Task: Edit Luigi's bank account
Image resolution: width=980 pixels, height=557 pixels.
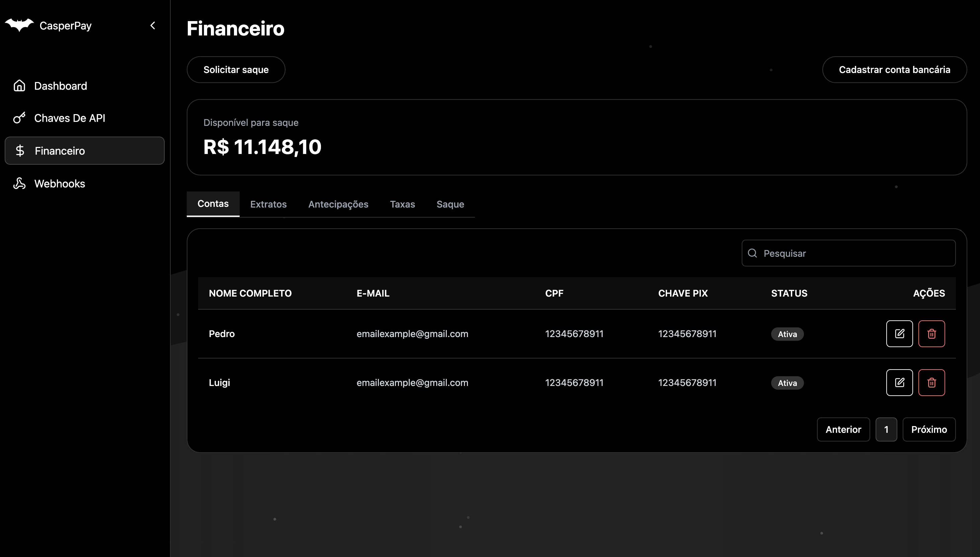Action: (899, 383)
